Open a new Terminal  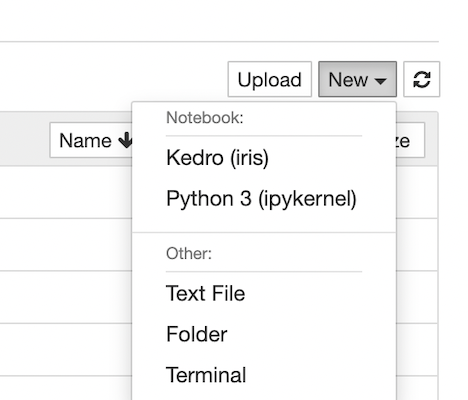206,375
